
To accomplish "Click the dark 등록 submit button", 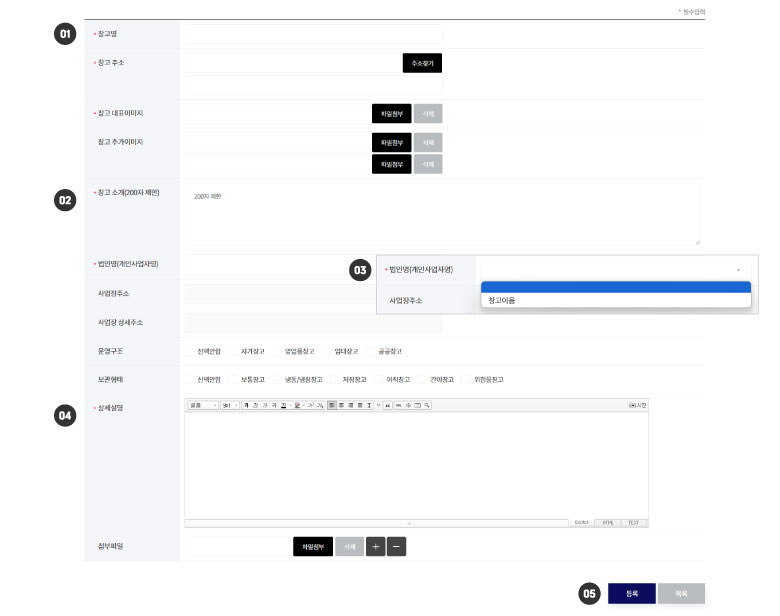I will tap(631, 593).
